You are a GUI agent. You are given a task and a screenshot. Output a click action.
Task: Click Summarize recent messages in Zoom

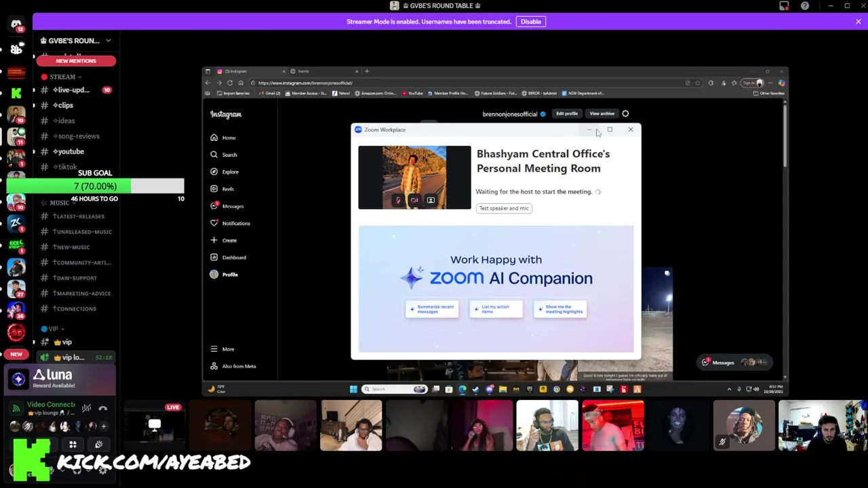432,309
